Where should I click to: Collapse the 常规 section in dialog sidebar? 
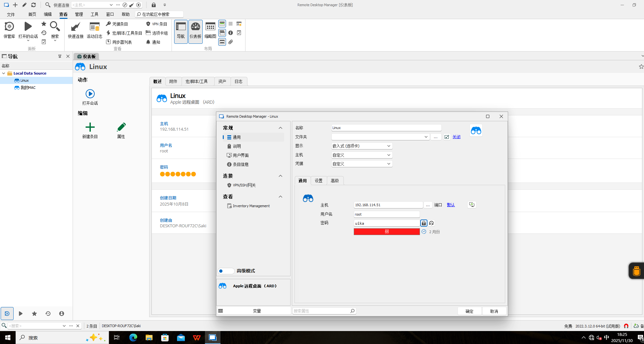coord(280,128)
